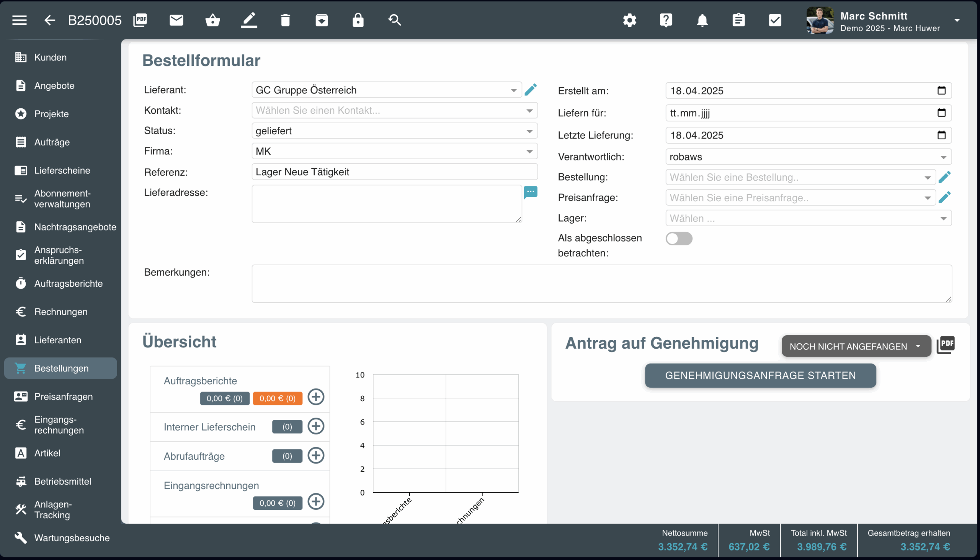
Task: Click the Referenz text field
Action: pos(394,172)
